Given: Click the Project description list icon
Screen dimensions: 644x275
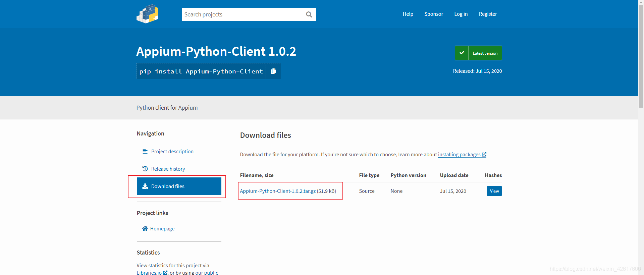Looking at the screenshot, I should [145, 152].
